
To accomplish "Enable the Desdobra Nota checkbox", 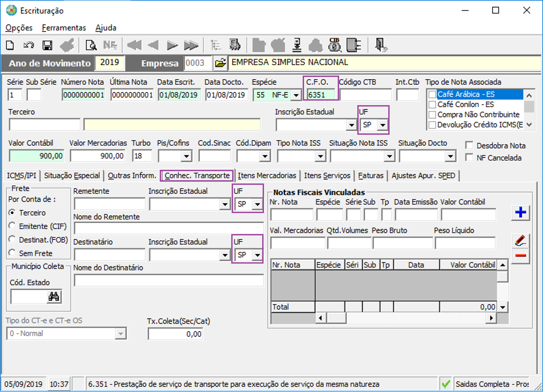I will point(469,145).
